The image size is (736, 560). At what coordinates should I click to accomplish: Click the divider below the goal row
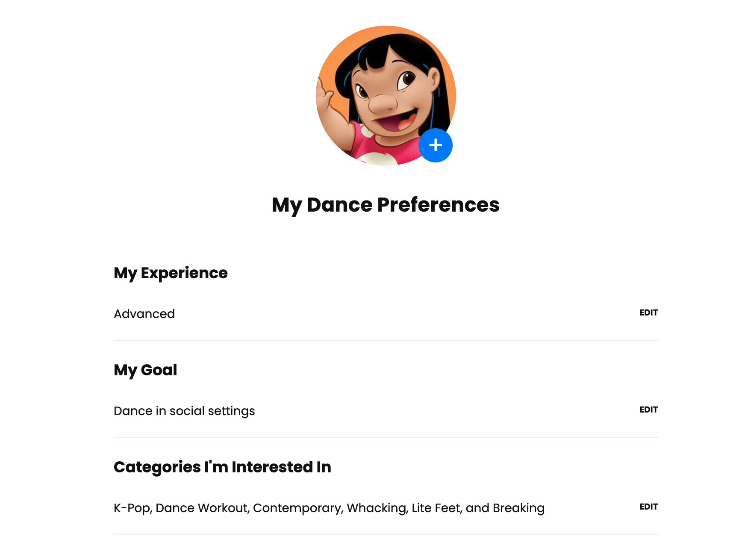(386, 438)
